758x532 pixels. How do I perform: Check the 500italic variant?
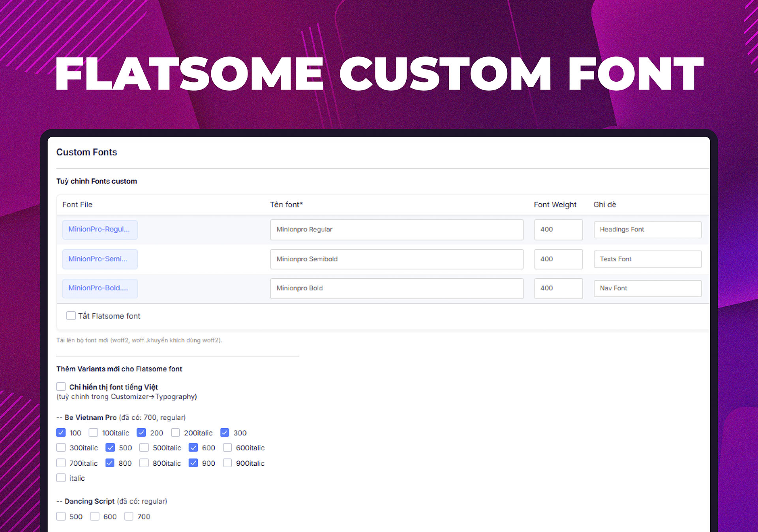click(144, 448)
